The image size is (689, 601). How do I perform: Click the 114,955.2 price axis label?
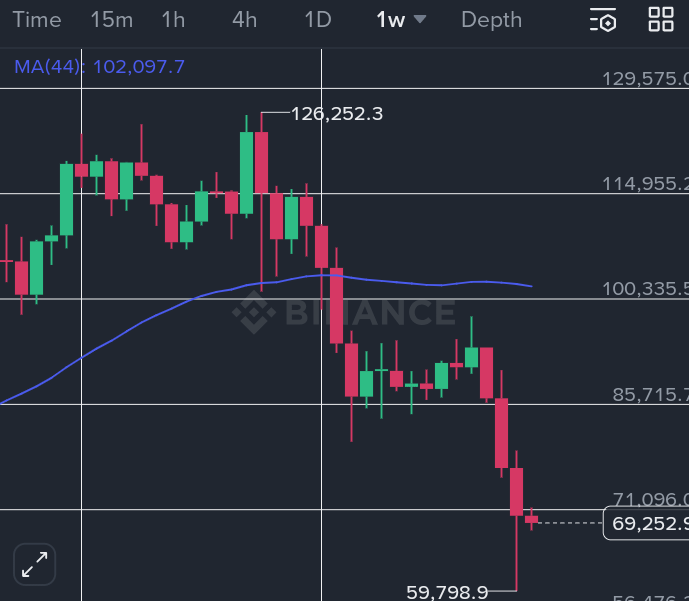tap(646, 184)
